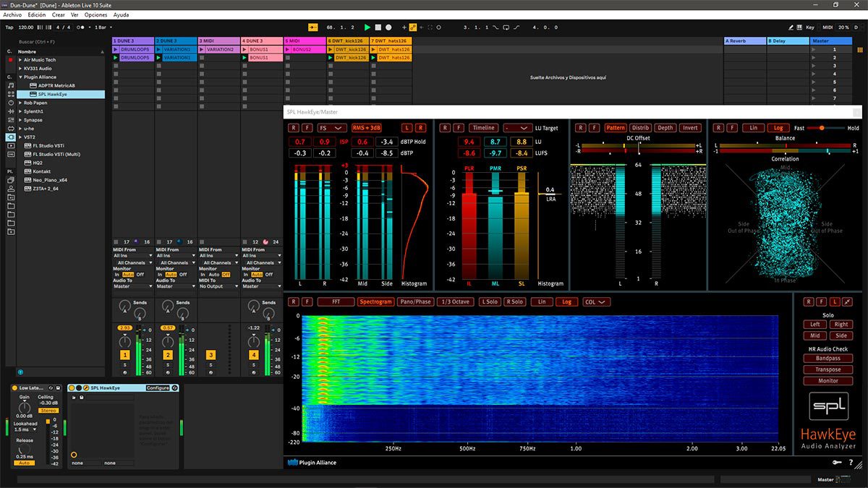
Task: Open the Instruments grid icon in the browser
Action: 10,94
